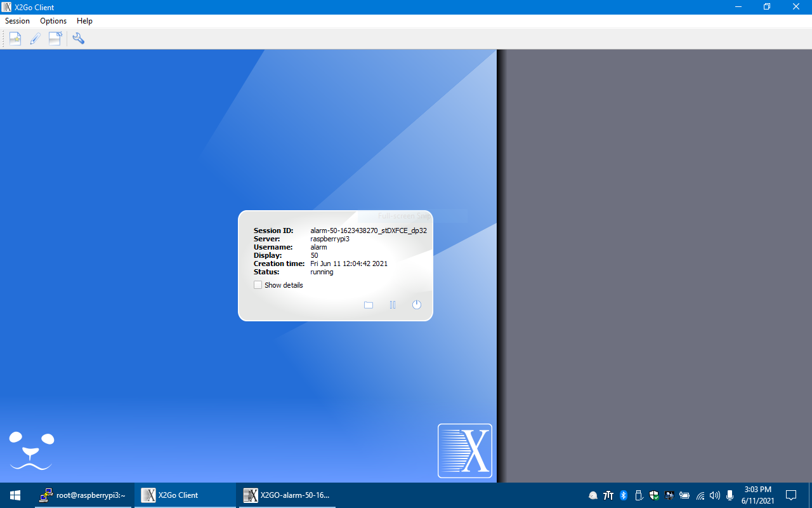
Task: Click the X2Go Client title bar icon
Action: [x=6, y=7]
